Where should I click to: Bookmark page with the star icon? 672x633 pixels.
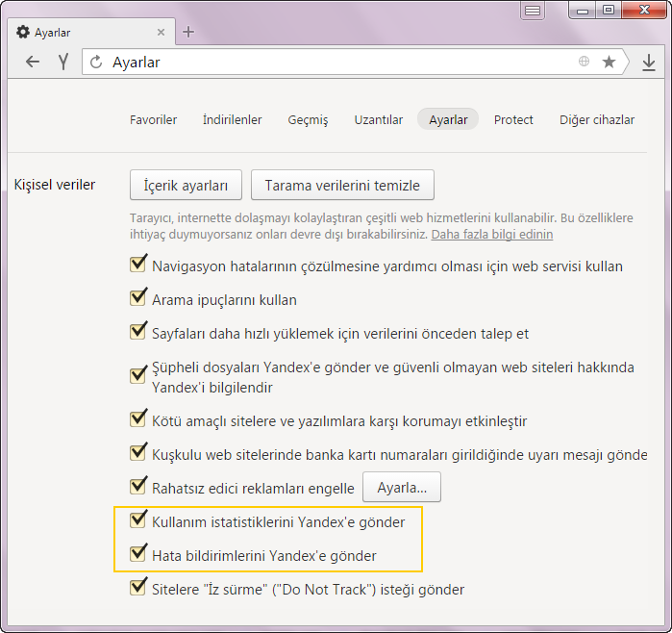click(609, 62)
